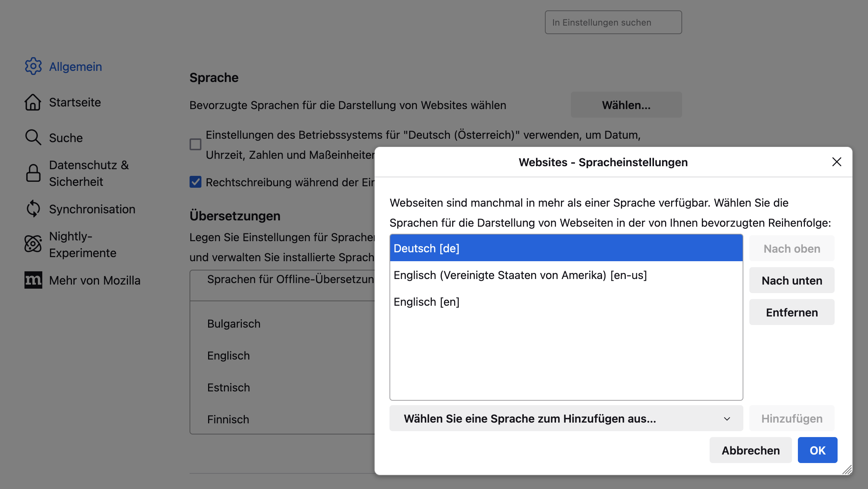Confirm with the OK button
Image resolution: width=868 pixels, height=489 pixels.
817,450
